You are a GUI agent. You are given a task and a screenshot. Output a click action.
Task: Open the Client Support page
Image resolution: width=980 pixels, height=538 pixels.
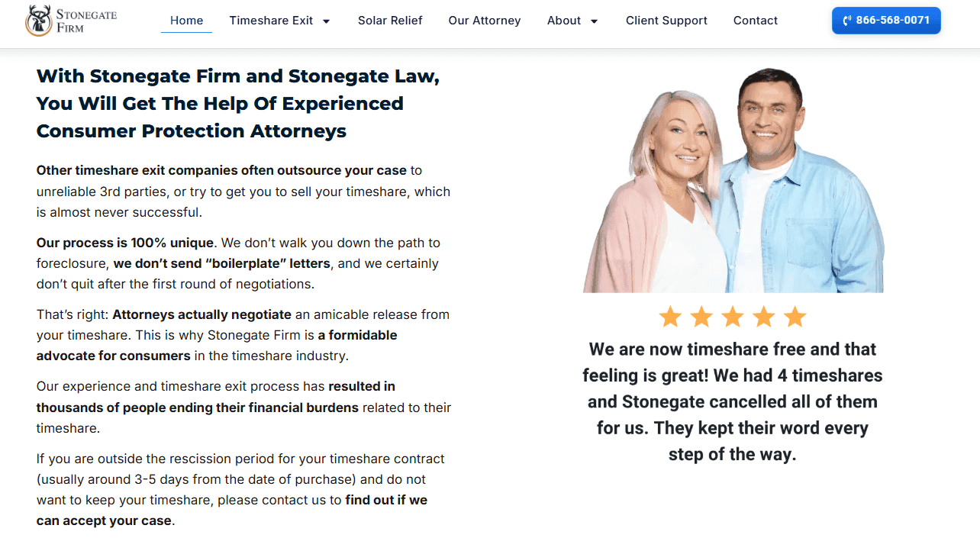[666, 21]
